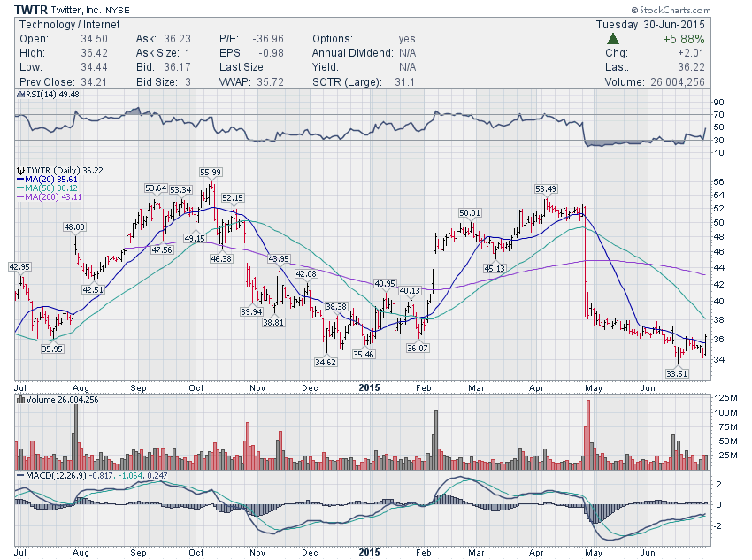Click the Bid price 36.17

click(178, 67)
